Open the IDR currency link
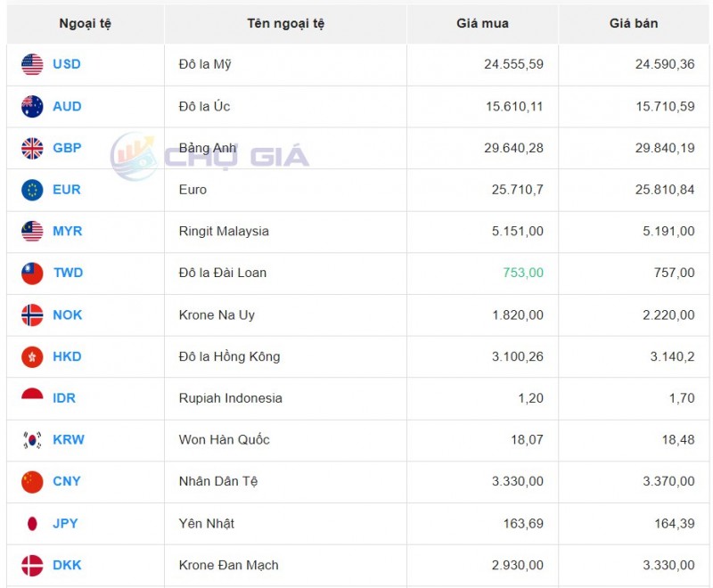This screenshot has width=713, height=588. click(64, 398)
